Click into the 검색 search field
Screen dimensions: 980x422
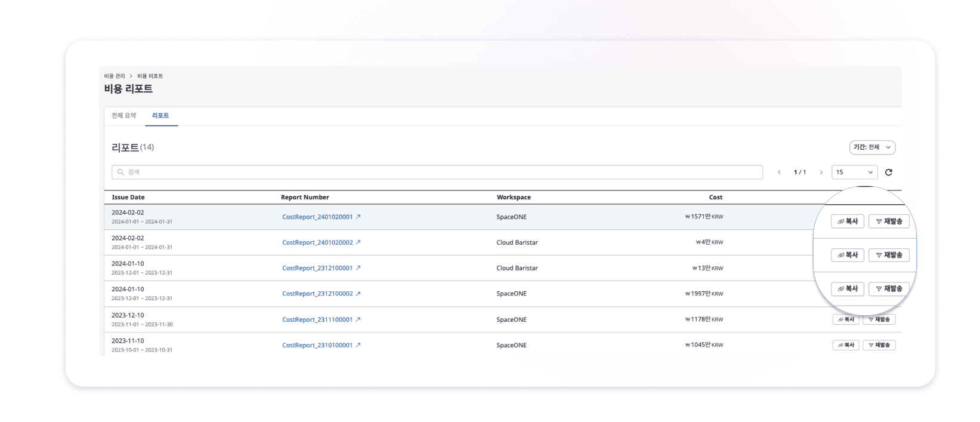pos(437,173)
